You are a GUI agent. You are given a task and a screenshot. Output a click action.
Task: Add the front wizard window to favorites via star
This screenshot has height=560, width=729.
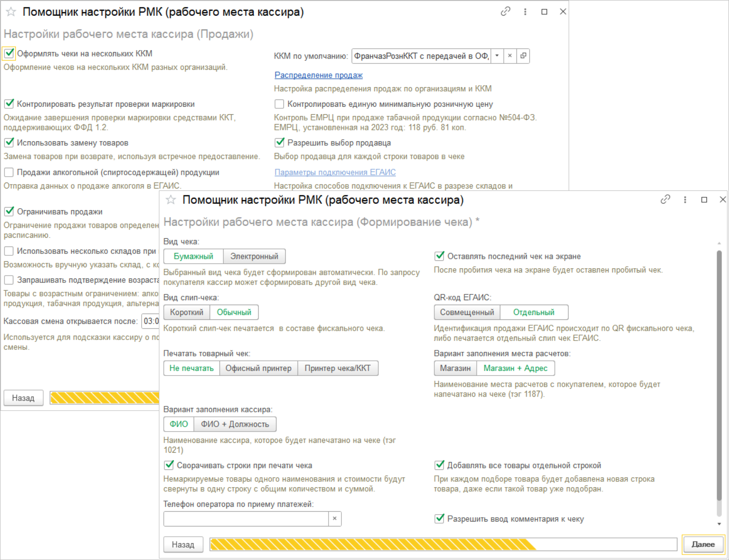[171, 200]
